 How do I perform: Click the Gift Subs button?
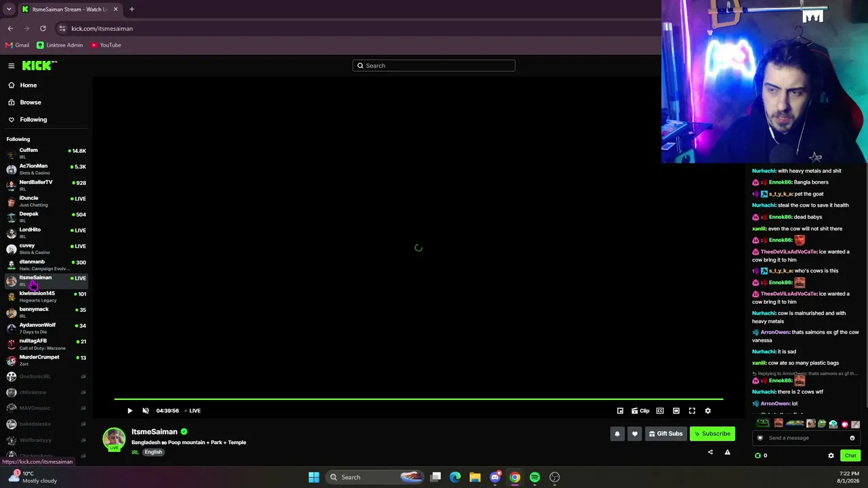click(665, 434)
